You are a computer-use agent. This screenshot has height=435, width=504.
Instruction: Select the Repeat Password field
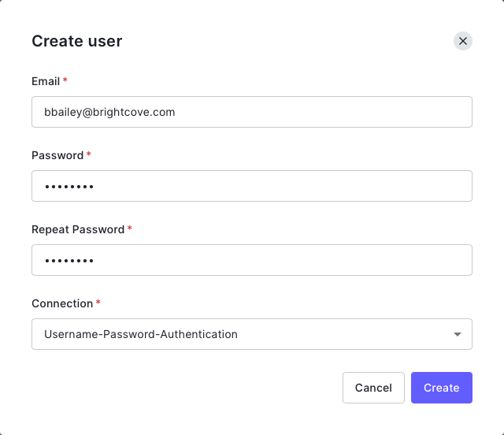point(252,260)
